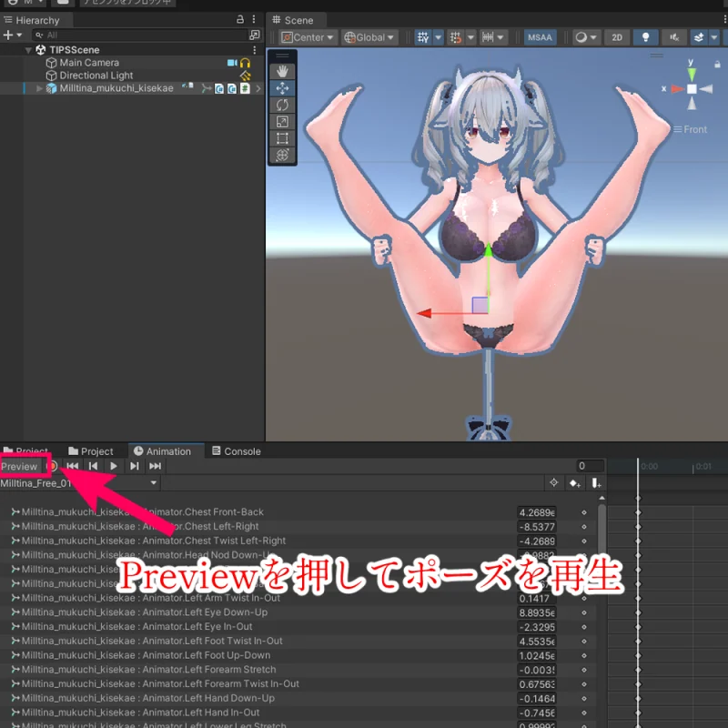Toggle animation record button
Image resolution: width=728 pixels, height=728 pixels.
(52, 466)
